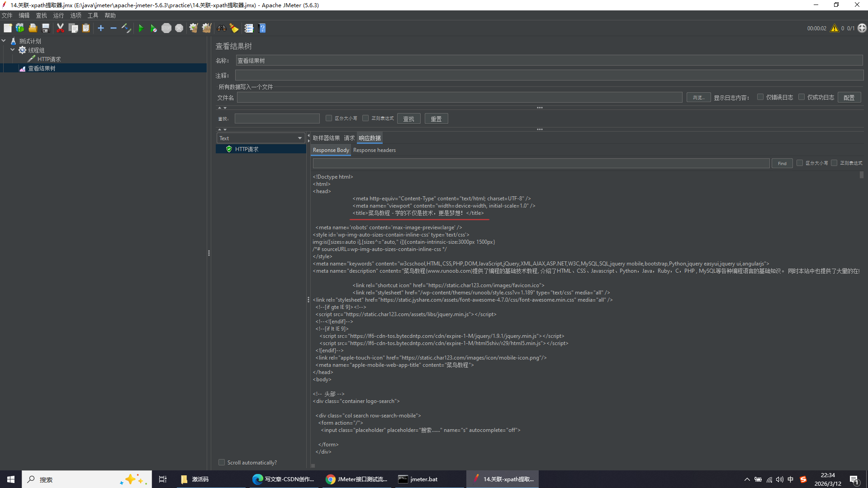Start the test run

(141, 28)
